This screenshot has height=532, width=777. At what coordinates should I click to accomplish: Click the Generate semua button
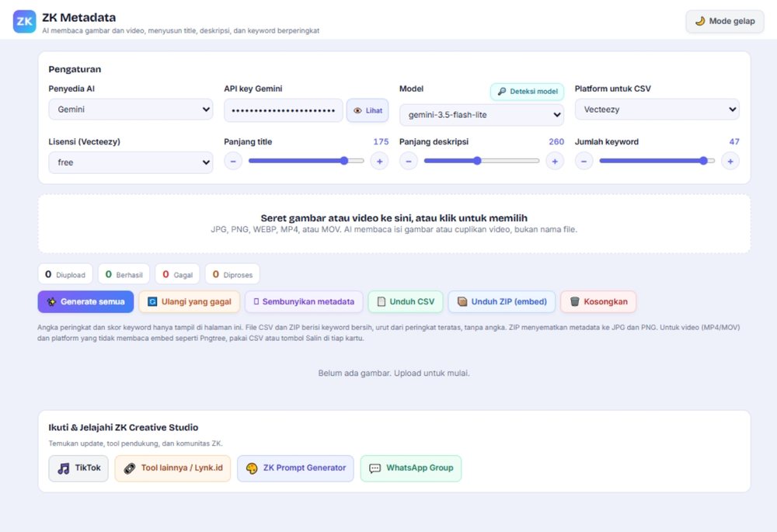[x=85, y=301]
